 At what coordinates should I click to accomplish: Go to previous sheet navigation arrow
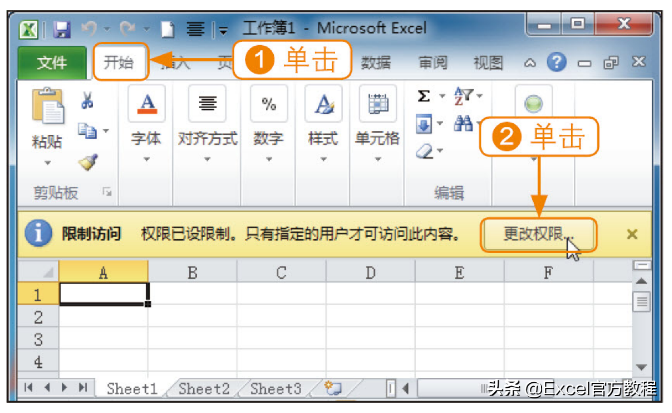coord(47,387)
